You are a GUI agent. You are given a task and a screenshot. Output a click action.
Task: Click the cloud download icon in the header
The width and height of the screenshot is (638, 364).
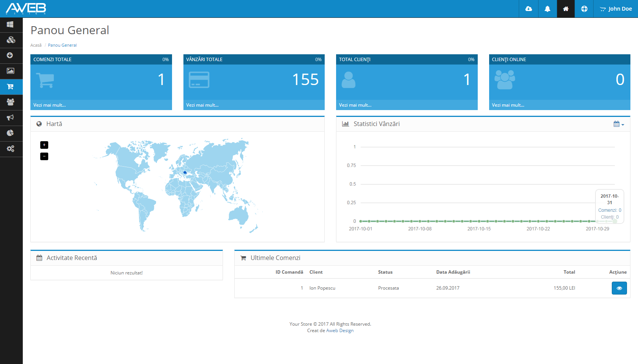tap(529, 8)
